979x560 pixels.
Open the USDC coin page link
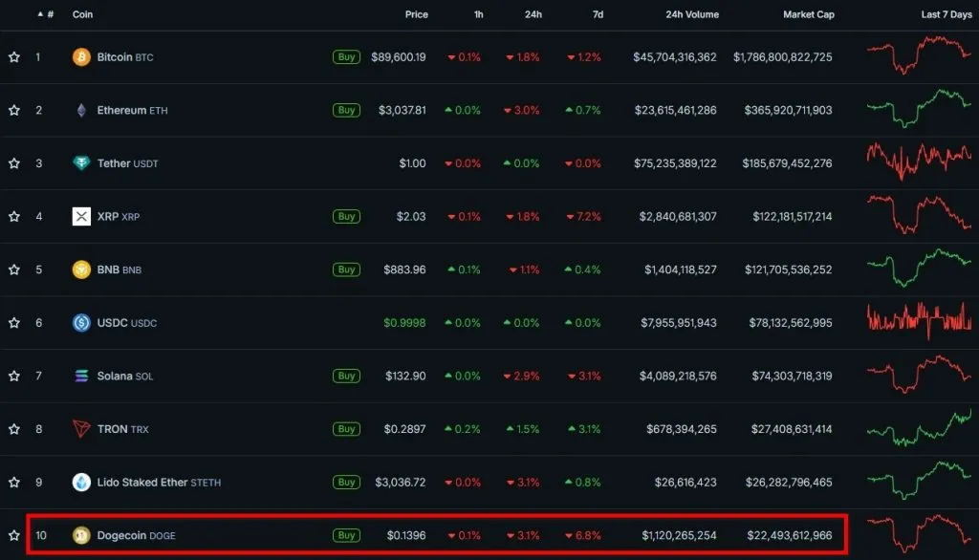pyautogui.click(x=127, y=322)
